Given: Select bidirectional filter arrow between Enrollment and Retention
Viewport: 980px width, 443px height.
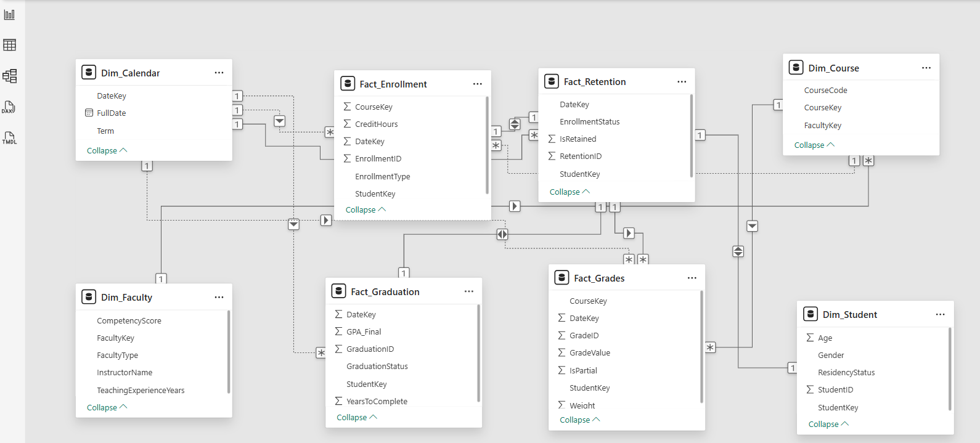Looking at the screenshot, I should click(515, 124).
